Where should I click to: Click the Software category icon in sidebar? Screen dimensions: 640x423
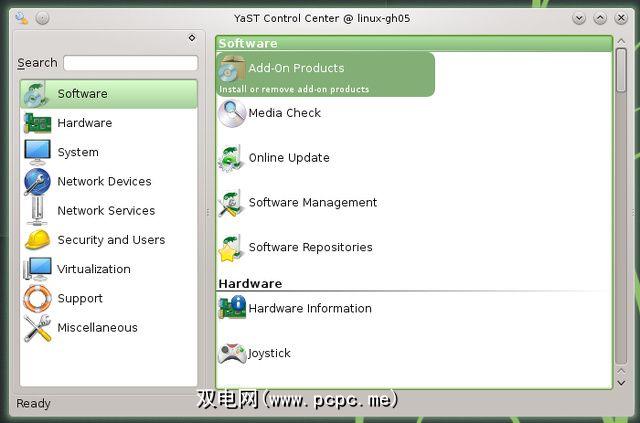(36, 94)
